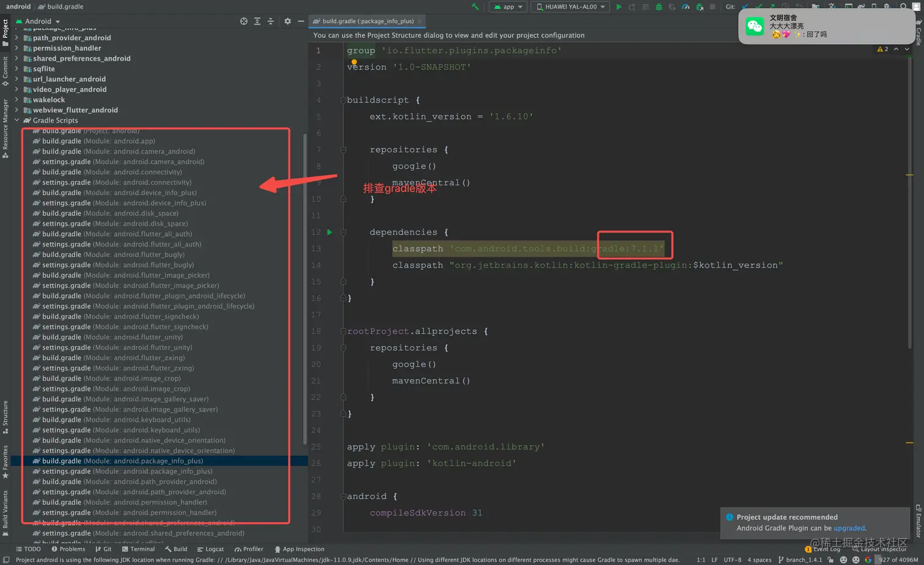Open the Profiler tool window
The width and height of the screenshot is (924, 565).
[x=249, y=549]
